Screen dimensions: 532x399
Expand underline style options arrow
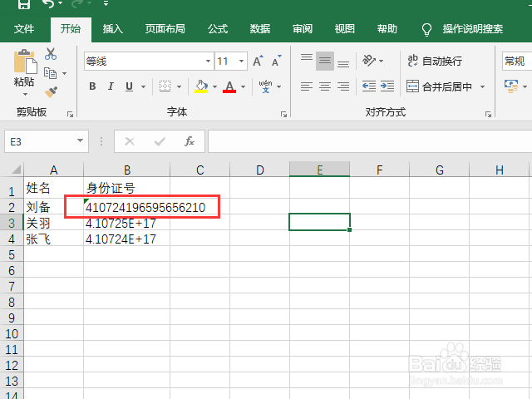coord(144,86)
